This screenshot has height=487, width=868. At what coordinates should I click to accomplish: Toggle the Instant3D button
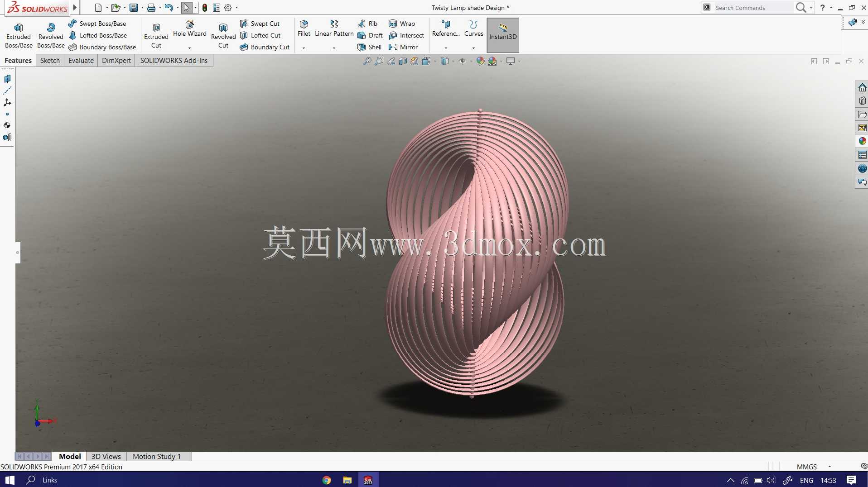point(503,35)
